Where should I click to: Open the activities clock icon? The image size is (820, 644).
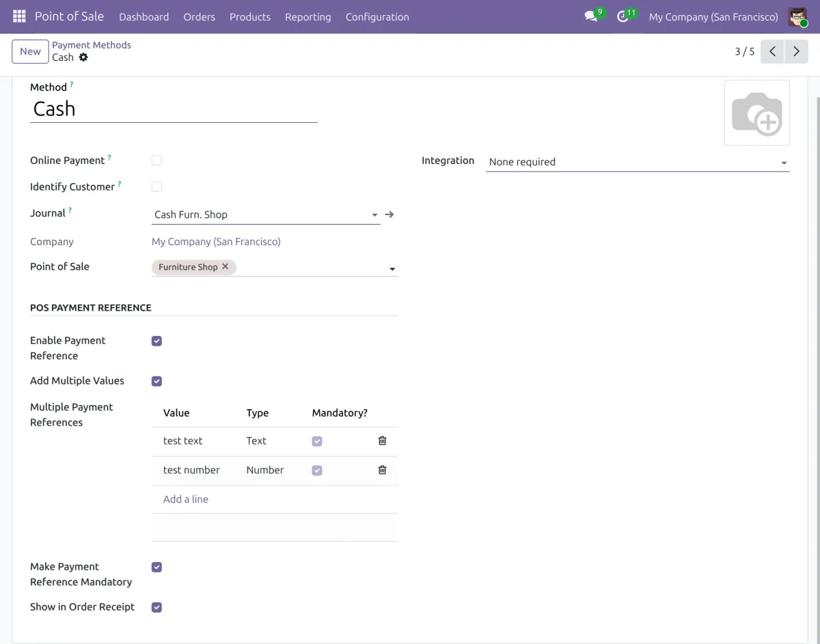[623, 16]
